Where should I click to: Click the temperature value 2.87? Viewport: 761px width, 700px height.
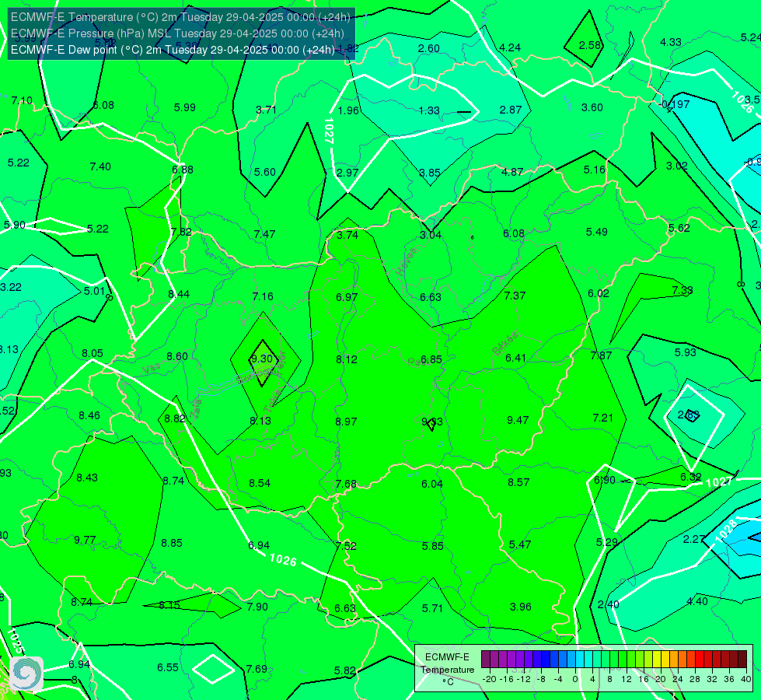(x=511, y=110)
